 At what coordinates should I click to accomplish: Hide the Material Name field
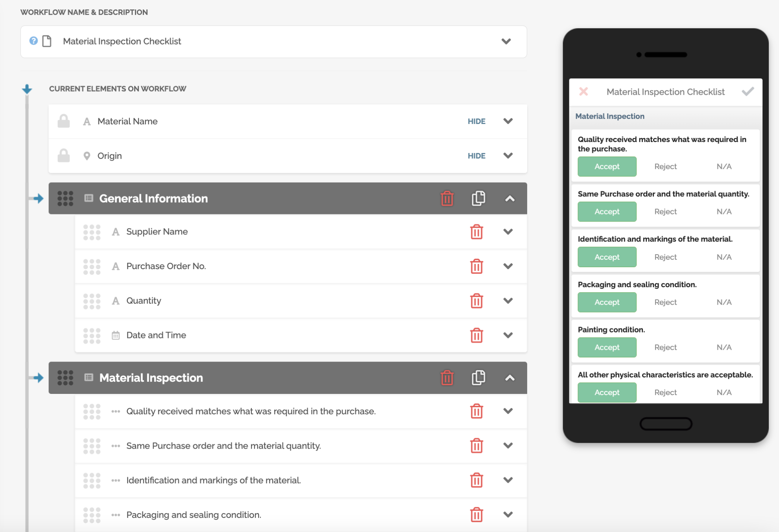pos(476,121)
